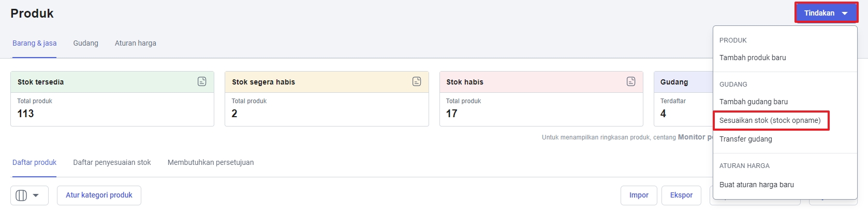Open the Stok segera habis report icon
This screenshot has height=210, width=868.
417,81
